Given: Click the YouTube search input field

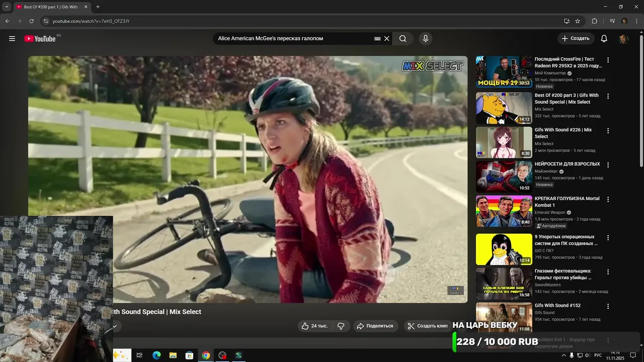Looking at the screenshot, I should [294, 39].
